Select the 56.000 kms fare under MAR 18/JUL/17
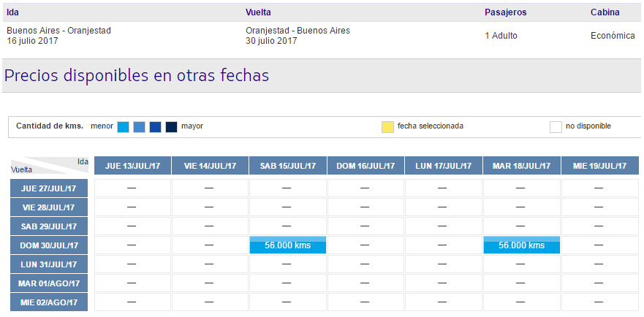Viewport: 644px width, 317px height. click(522, 245)
